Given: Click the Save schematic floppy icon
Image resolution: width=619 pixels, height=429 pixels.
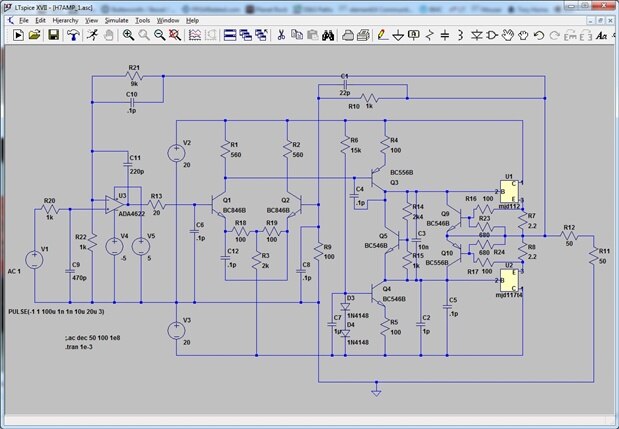Looking at the screenshot, I should [x=54, y=35].
